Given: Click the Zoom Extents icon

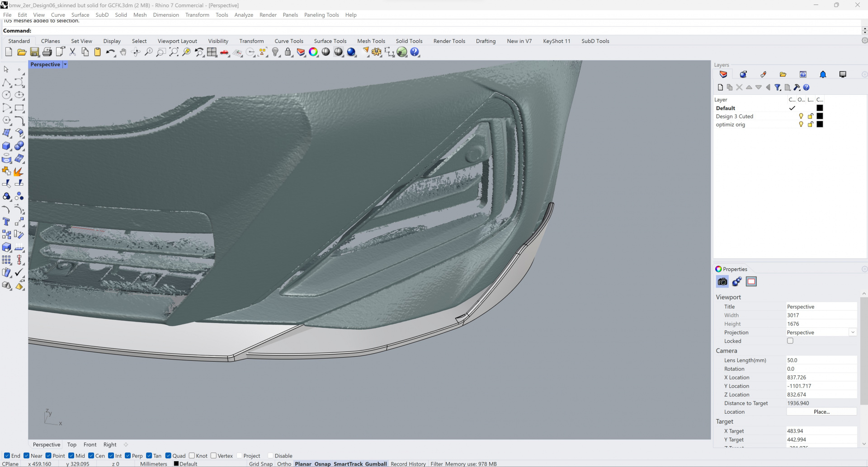Looking at the screenshot, I should [174, 52].
